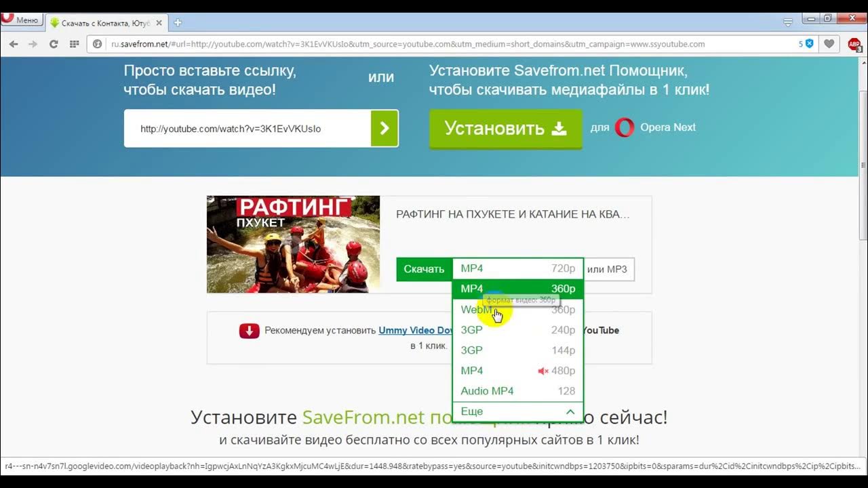
Task: Reload the page with refresh icon
Action: [x=54, y=44]
